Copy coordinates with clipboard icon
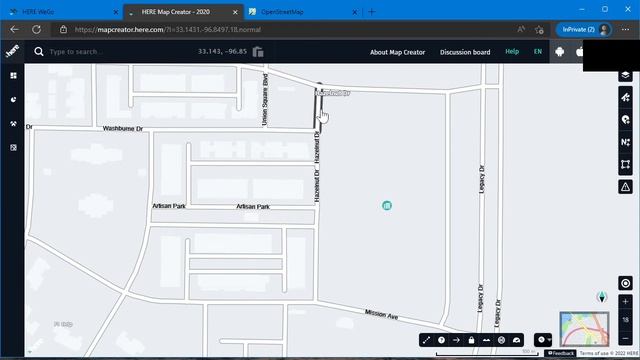Image resolution: width=640 pixels, height=360 pixels. 258,52
